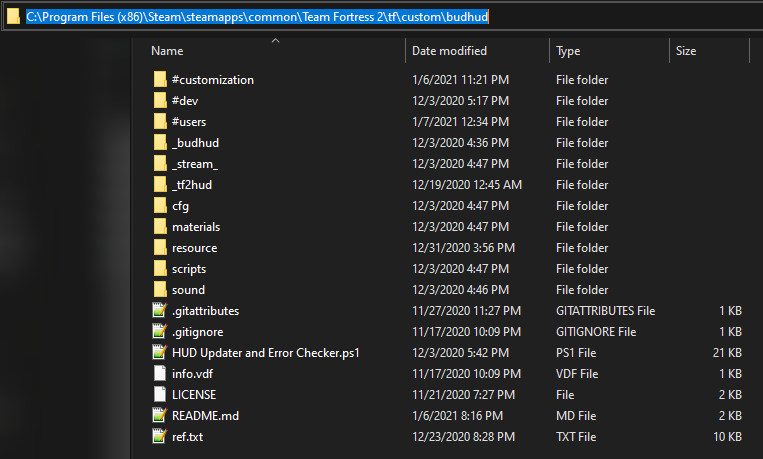763x459 pixels.
Task: Select the #dev folder icon
Action: [160, 100]
